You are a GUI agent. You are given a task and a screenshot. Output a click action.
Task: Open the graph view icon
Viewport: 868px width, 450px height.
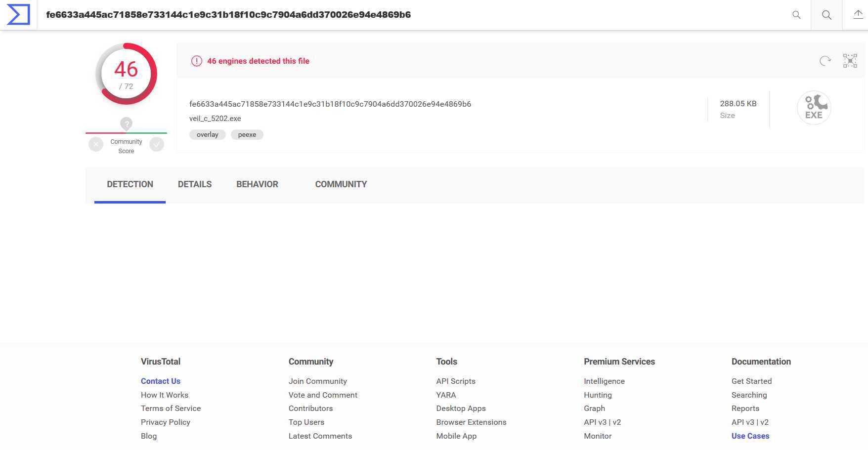coord(850,61)
